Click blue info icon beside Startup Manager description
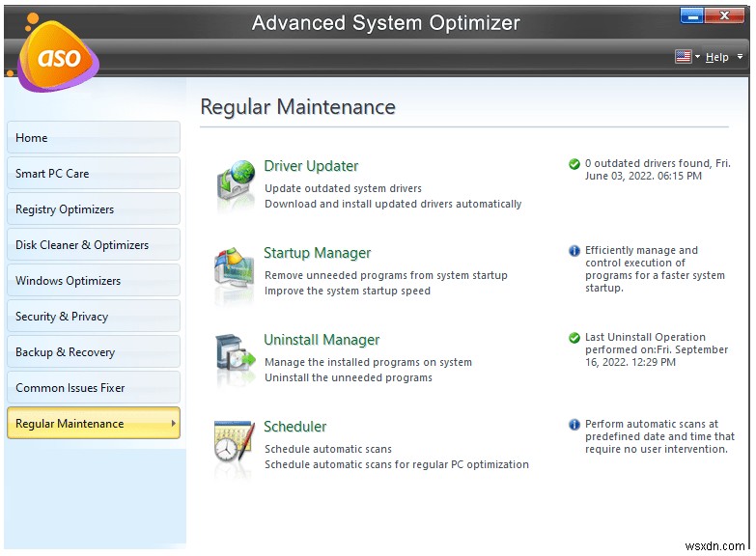 tap(574, 251)
